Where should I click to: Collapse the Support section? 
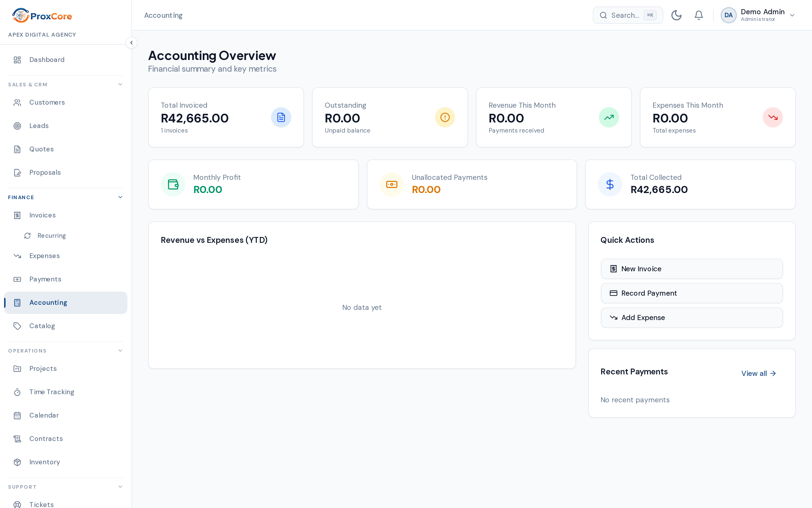[66, 487]
